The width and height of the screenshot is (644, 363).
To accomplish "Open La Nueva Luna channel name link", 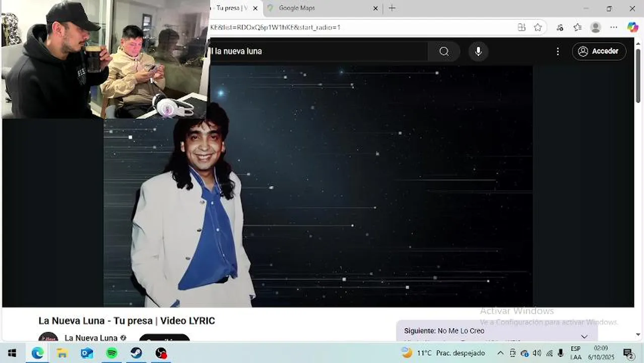I will click(x=91, y=338).
